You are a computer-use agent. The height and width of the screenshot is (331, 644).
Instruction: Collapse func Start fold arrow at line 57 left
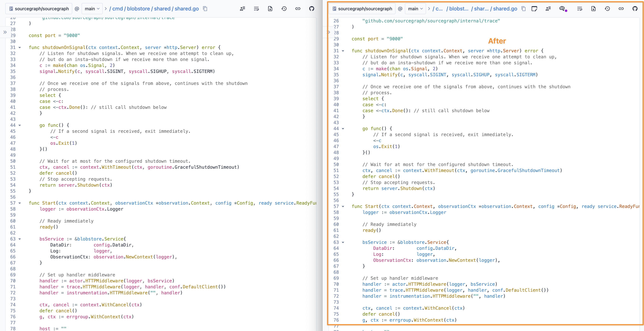pyautogui.click(x=20, y=203)
